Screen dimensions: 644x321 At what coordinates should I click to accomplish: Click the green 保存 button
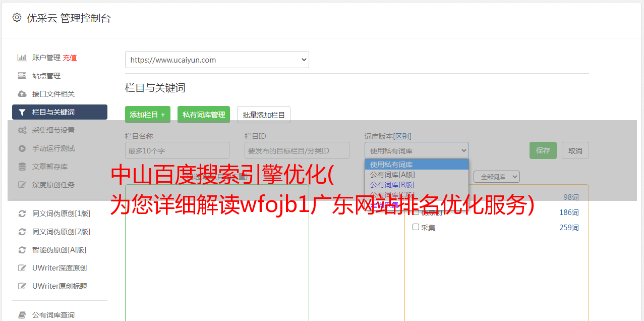(x=543, y=150)
